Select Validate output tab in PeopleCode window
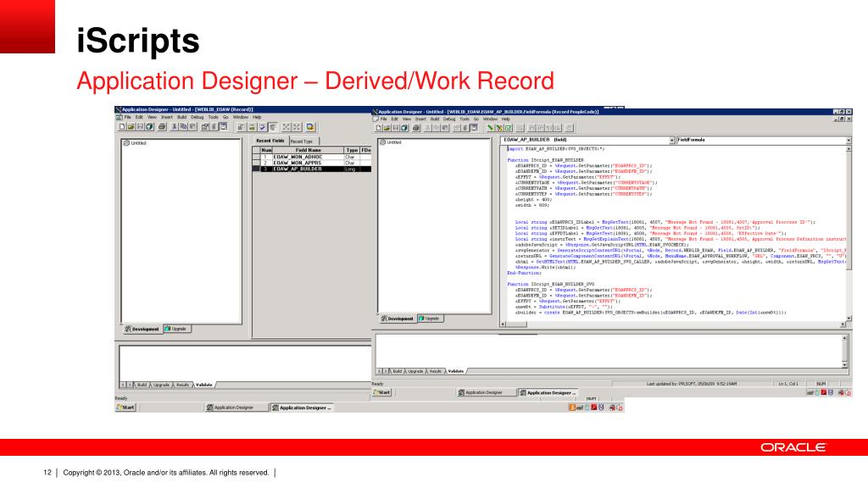Image resolution: width=868 pixels, height=488 pixels. (455, 371)
